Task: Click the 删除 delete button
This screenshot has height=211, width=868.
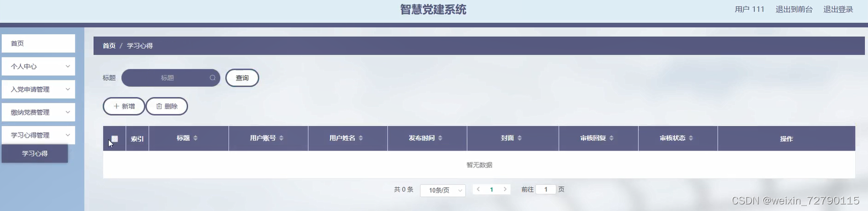Action: 167,106
